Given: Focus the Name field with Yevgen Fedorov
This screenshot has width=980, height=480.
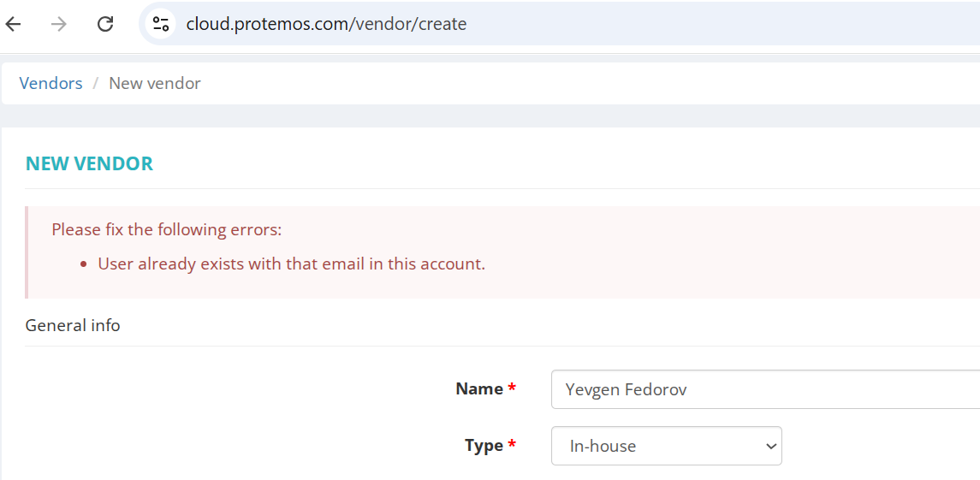Looking at the screenshot, I should click(x=762, y=390).
